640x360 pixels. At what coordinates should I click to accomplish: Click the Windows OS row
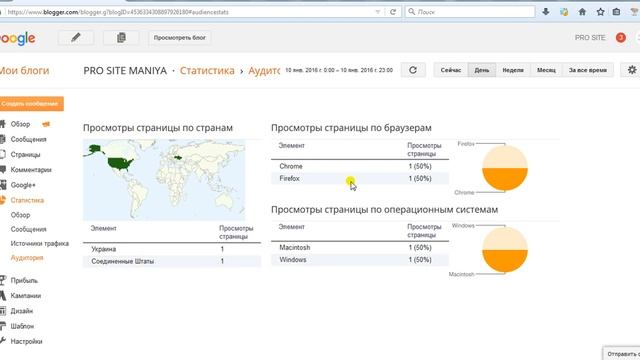(x=360, y=260)
